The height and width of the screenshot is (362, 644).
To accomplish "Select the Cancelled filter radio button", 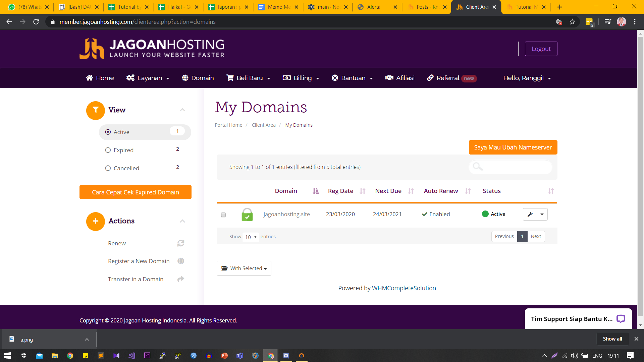I will pos(108,168).
